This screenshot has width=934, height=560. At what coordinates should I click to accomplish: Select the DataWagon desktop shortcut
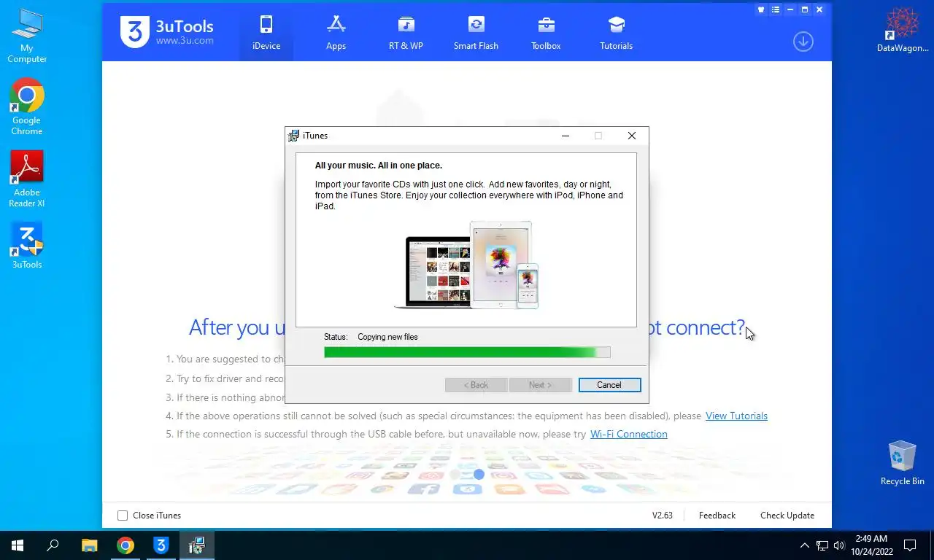pos(903,30)
